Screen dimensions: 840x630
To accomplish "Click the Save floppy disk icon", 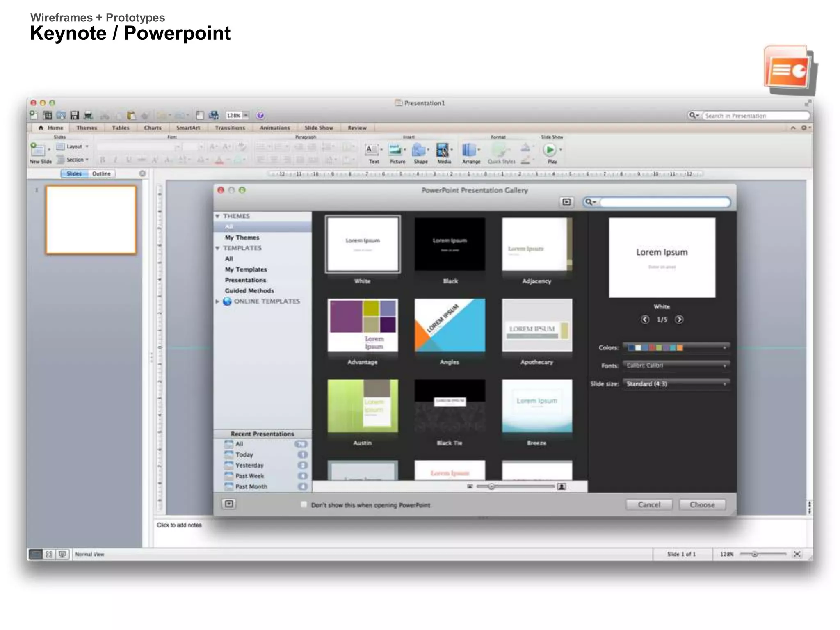I will pyautogui.click(x=74, y=115).
